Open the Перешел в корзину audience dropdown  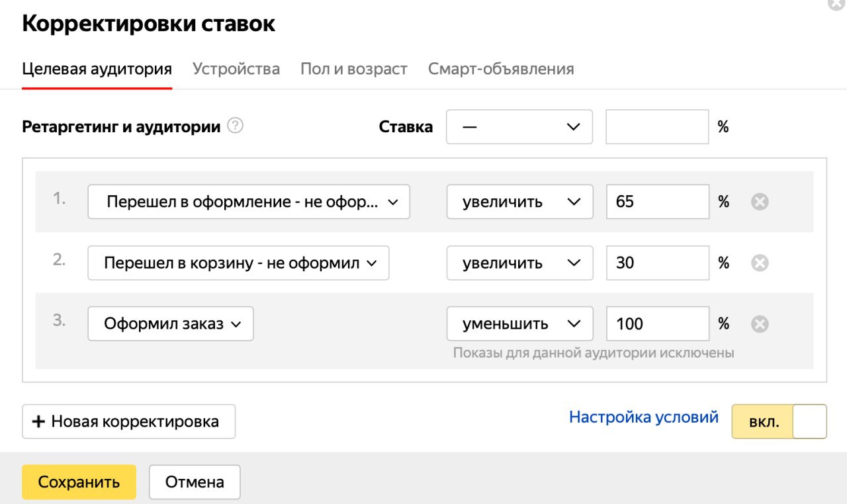(x=238, y=263)
